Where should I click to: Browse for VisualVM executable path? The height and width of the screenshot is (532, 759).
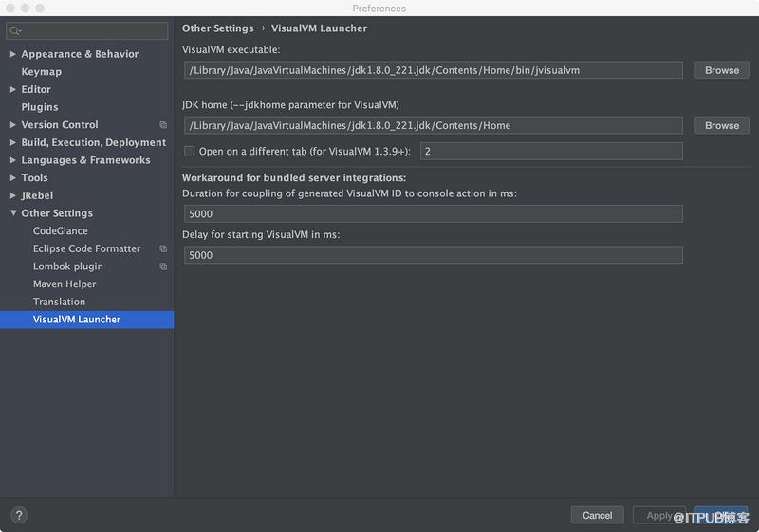coord(722,70)
